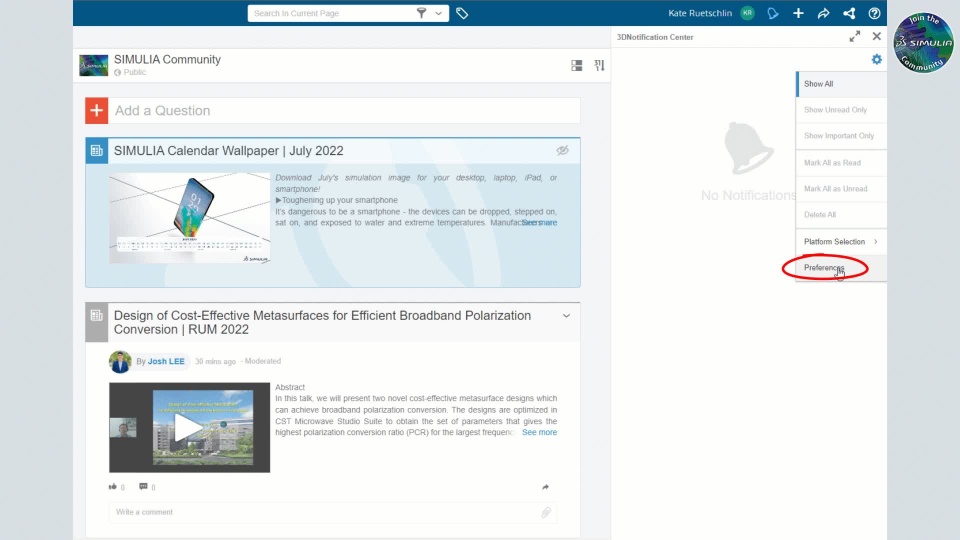Viewport: 960px width, 540px height.
Task: Click the attachment paperclip in comment box
Action: click(x=546, y=512)
